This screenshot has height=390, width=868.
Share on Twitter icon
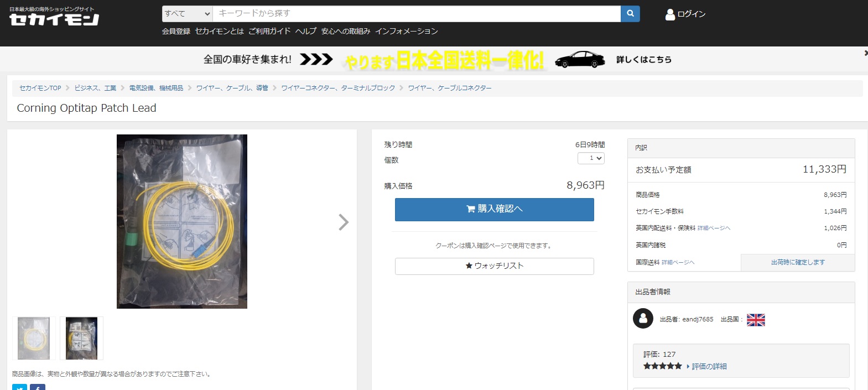click(19, 387)
